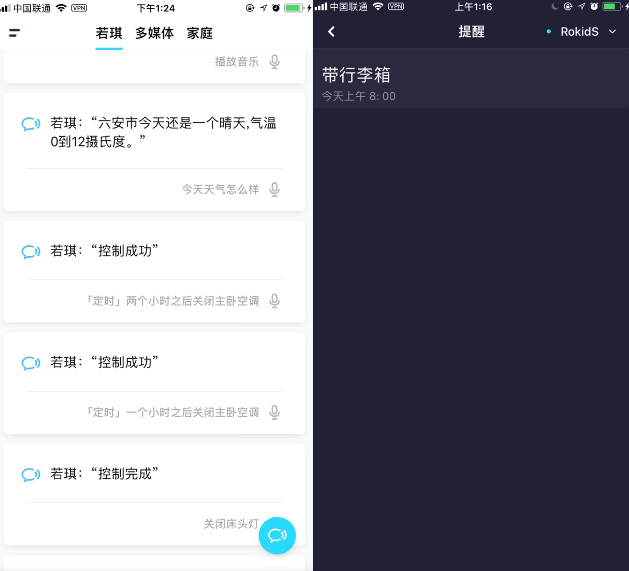Tap microphone icon beside 今天天气怎么样
Screen dimensions: 629x571
pyautogui.click(x=274, y=189)
